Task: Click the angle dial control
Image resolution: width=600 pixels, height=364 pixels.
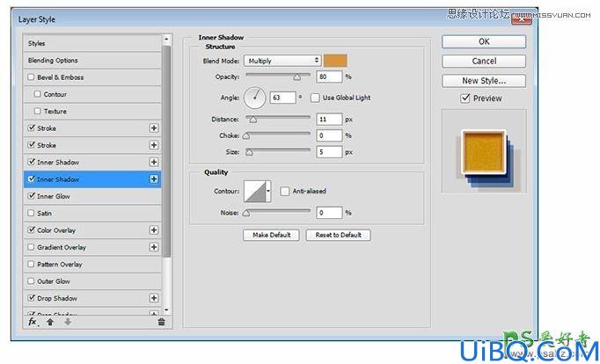Action: [x=254, y=98]
